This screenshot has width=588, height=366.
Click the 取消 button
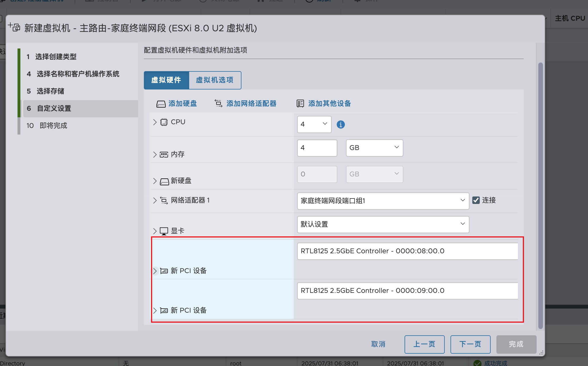[x=378, y=344]
